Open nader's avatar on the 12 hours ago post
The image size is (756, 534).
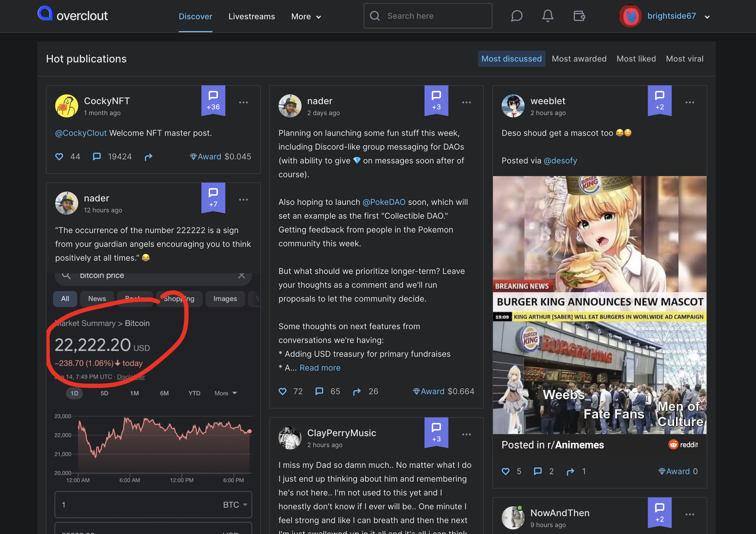66,203
